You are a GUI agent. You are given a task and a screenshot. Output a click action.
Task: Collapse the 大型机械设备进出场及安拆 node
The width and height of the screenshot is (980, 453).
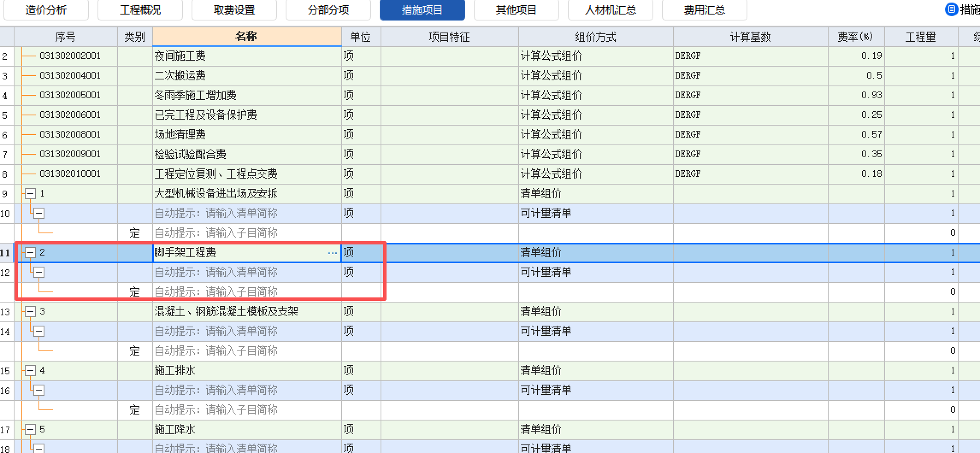coord(30,194)
